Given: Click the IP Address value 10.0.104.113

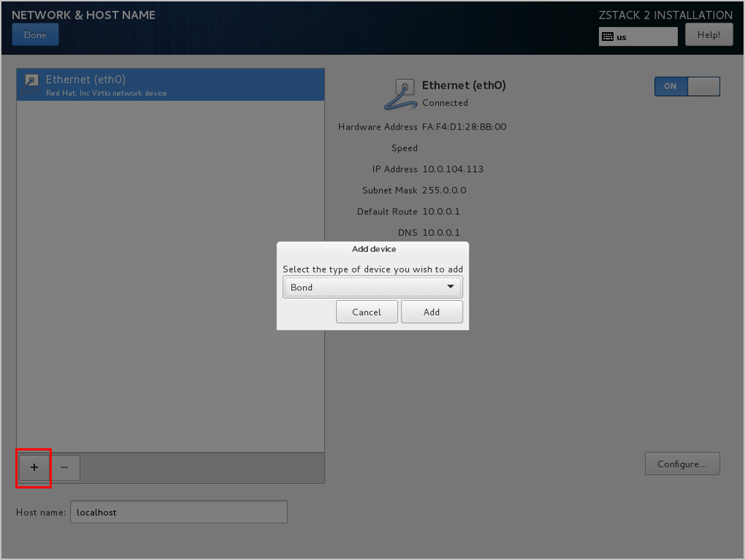Looking at the screenshot, I should tap(452, 169).
